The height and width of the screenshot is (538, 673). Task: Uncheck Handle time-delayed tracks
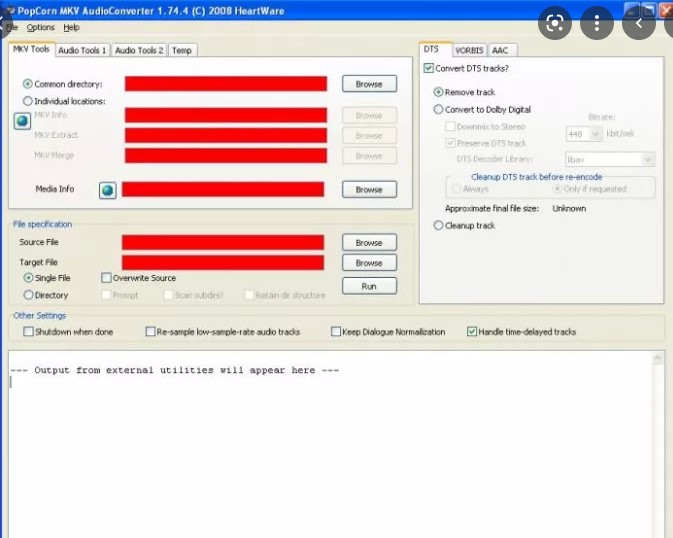[x=472, y=331]
